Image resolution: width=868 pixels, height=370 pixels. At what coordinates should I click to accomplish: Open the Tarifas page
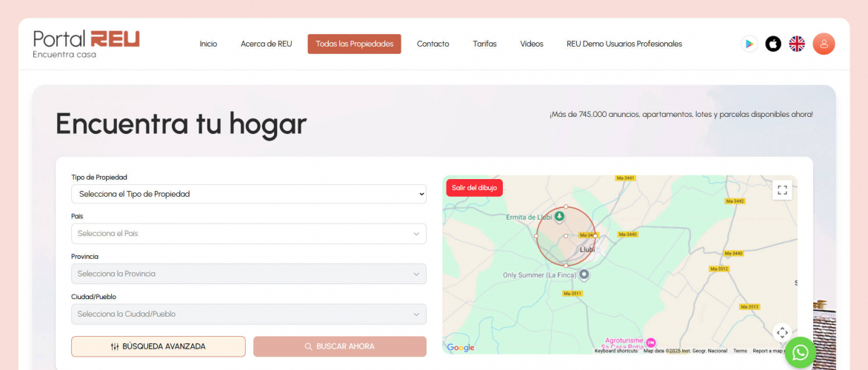[x=484, y=44]
